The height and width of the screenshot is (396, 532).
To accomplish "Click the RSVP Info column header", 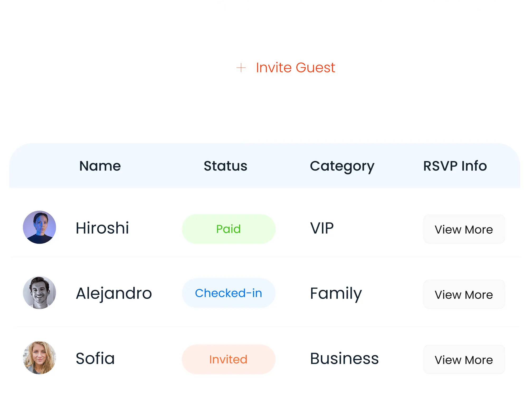I will [x=455, y=166].
